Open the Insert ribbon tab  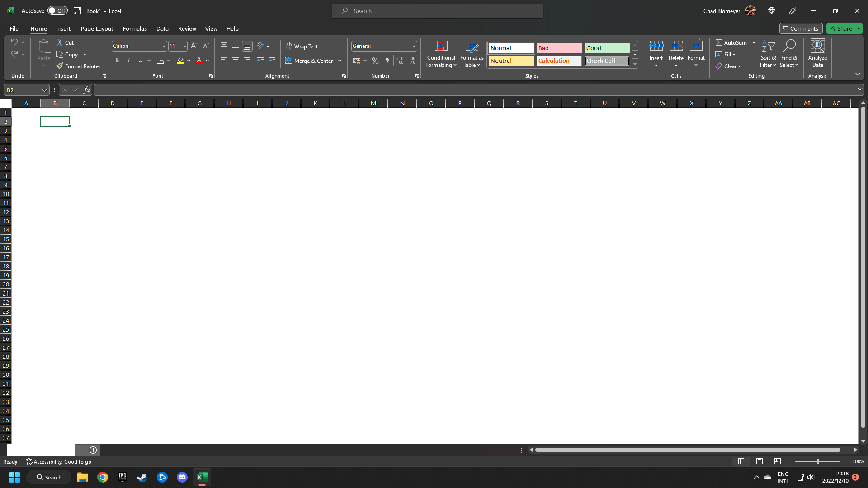(63, 28)
